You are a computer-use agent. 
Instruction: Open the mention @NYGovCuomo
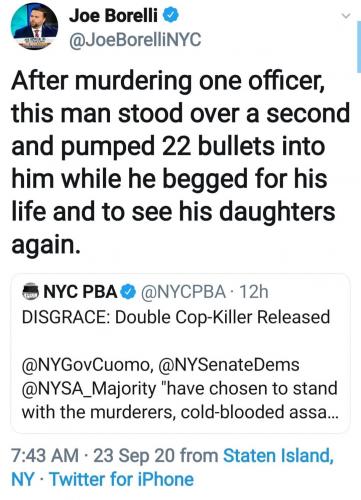coord(88,365)
